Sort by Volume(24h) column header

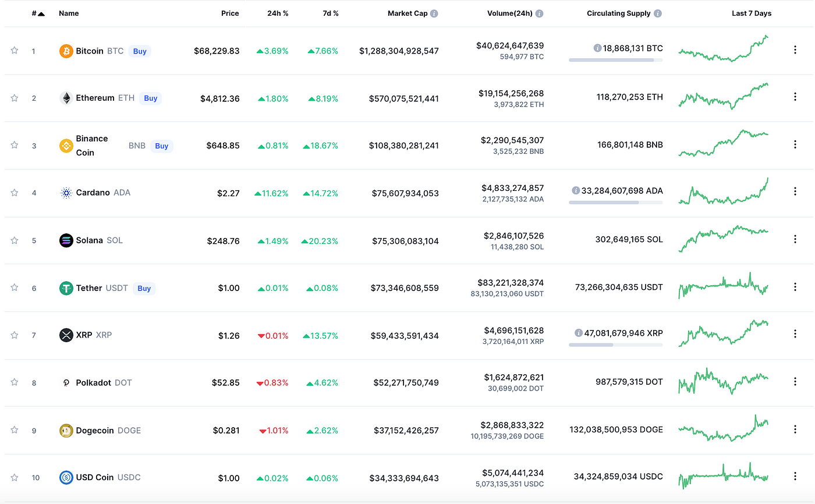510,13
